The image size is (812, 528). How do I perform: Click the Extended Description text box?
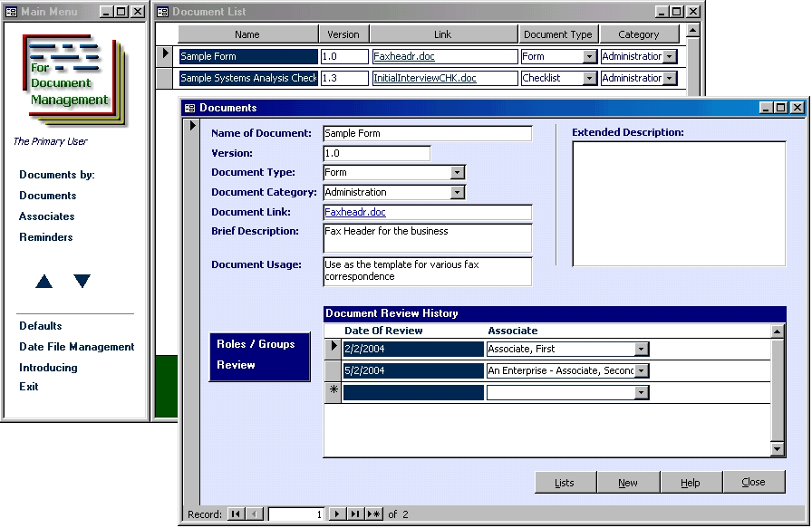[679, 204]
